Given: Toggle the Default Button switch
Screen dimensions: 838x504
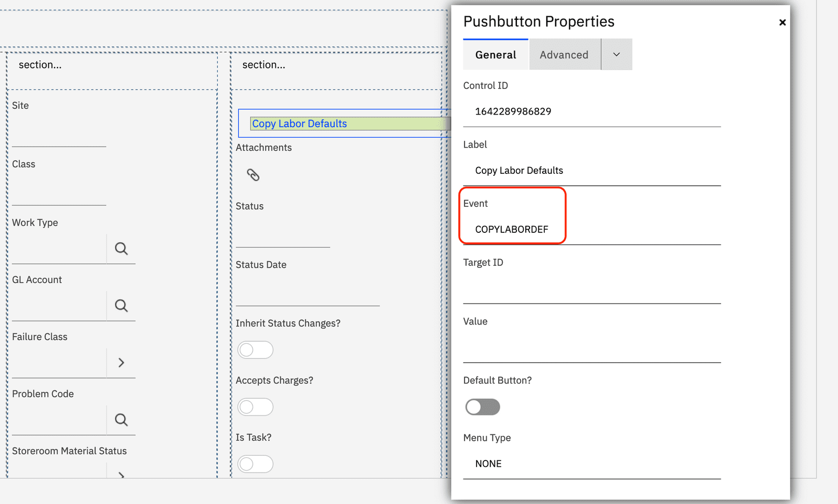Looking at the screenshot, I should (x=482, y=407).
